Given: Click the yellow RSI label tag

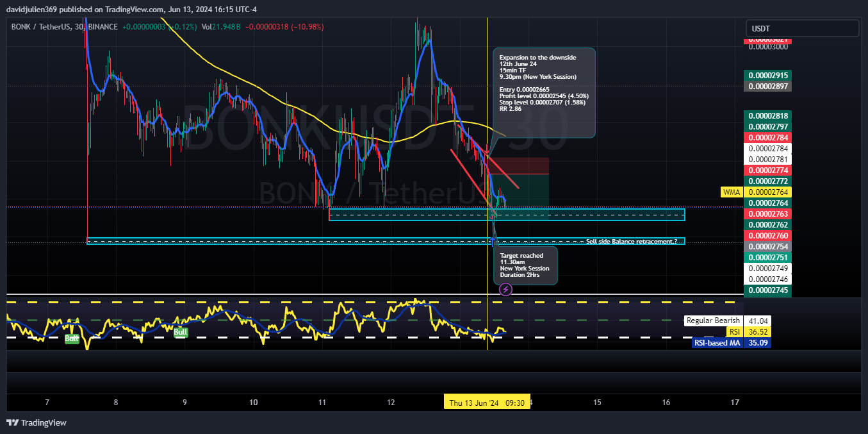Looking at the screenshot, I should click(734, 331).
